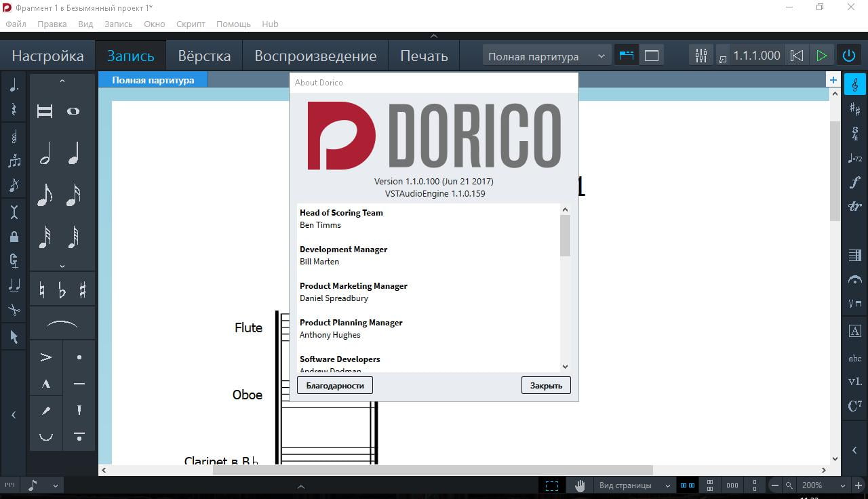The height and width of the screenshot is (499, 868).
Task: Open the Скрипт menu
Action: coord(191,24)
